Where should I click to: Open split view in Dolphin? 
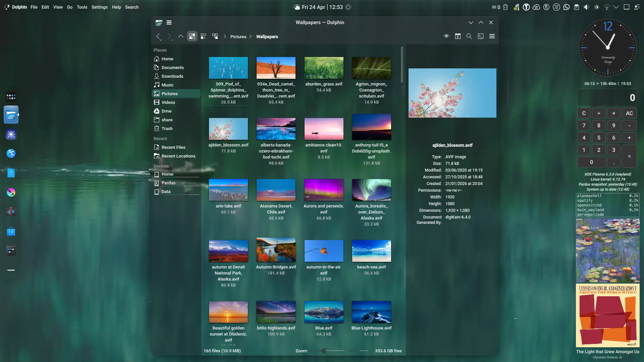pyautogui.click(x=458, y=37)
